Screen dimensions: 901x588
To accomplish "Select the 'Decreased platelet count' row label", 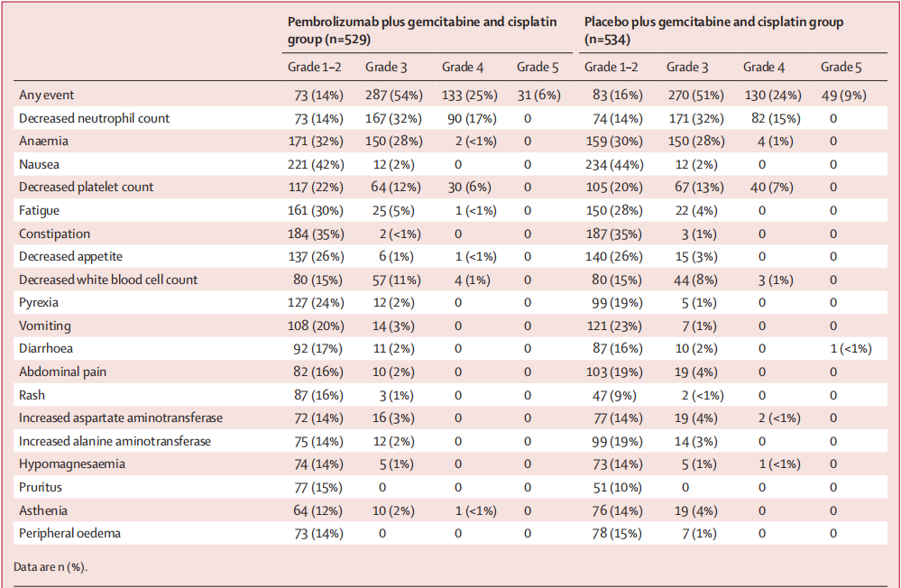I will pos(86,187).
